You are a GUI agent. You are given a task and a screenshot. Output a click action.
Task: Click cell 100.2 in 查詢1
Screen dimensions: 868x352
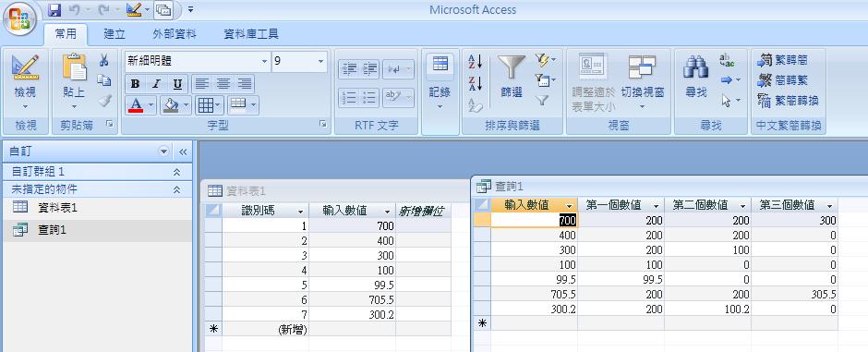pyautogui.click(x=707, y=309)
